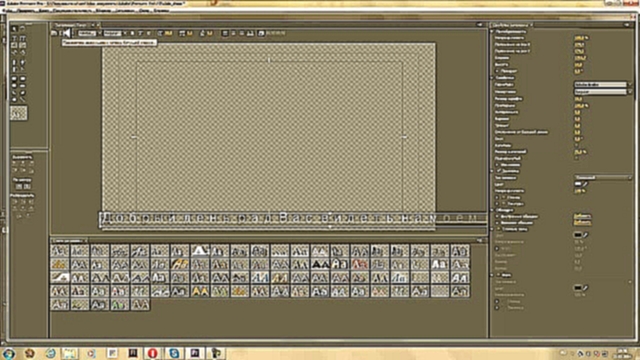Viewport: 640px width, 360px height.
Task: Add an inner stroke
Action: point(582,217)
